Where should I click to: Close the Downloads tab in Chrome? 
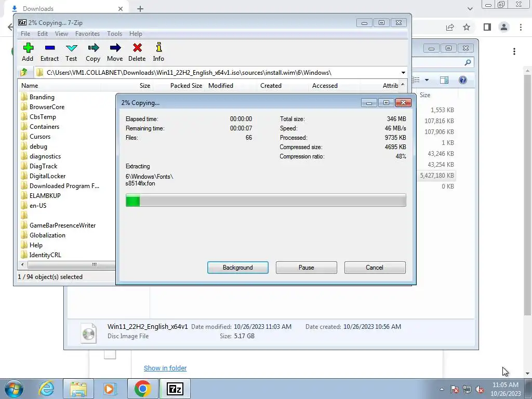click(x=121, y=9)
